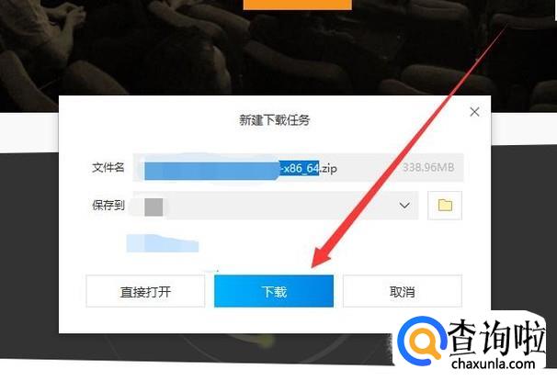
Task: Click the highlighted x86_64 filename text
Action: pyautogui.click(x=299, y=168)
